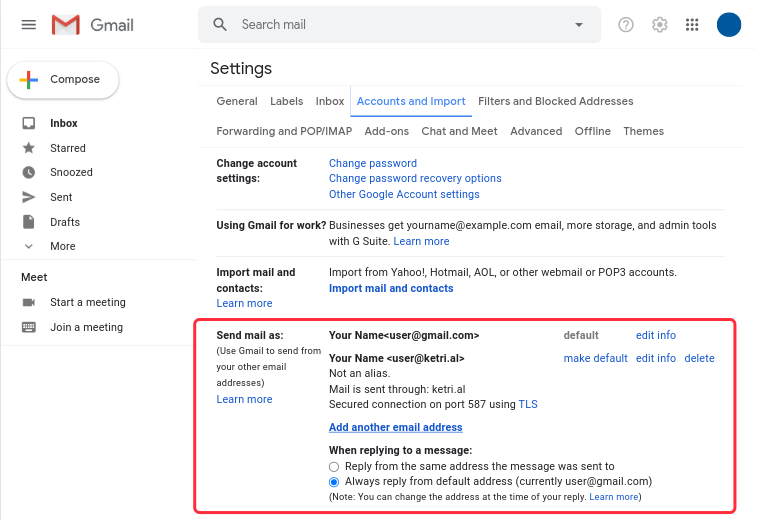Click Start a meeting text
760x520 pixels.
[x=88, y=302]
